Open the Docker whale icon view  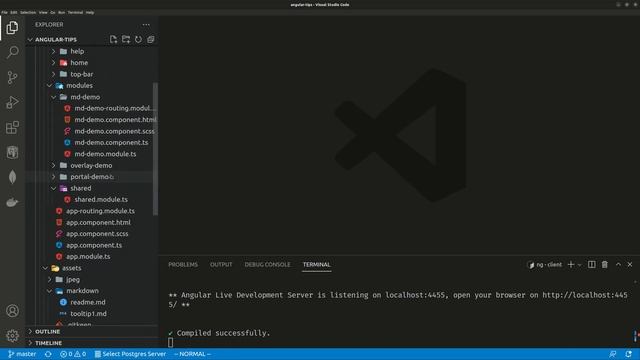tap(12, 202)
